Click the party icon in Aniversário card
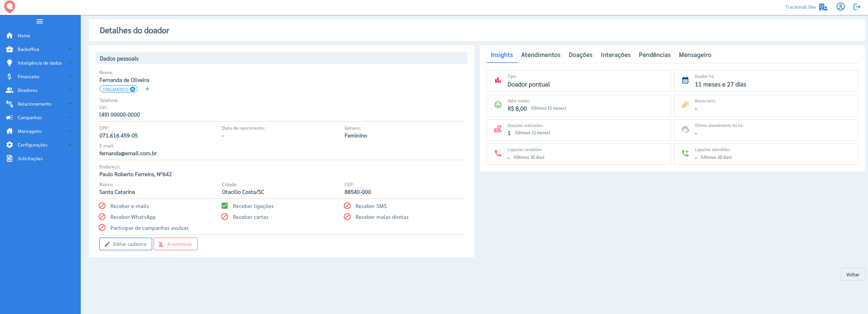 point(685,105)
